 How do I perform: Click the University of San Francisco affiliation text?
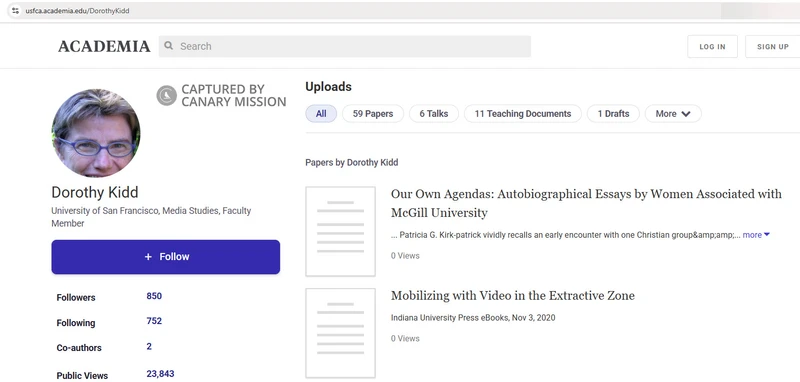(151, 217)
